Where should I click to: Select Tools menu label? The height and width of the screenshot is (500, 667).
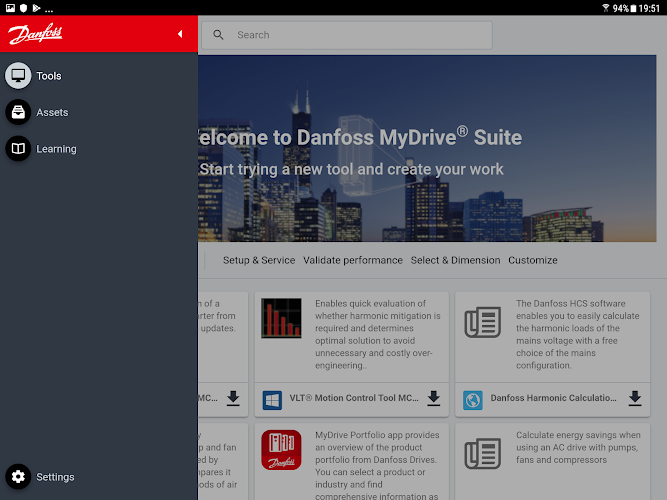pyautogui.click(x=48, y=76)
